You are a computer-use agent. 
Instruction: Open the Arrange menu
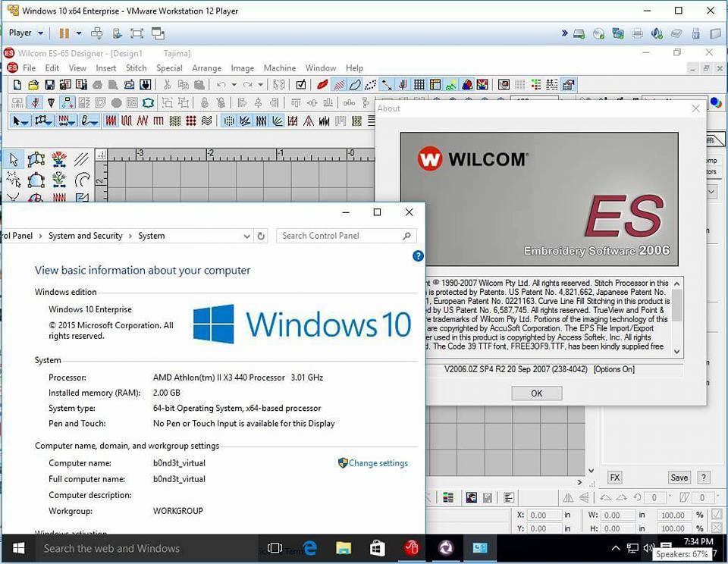coord(206,67)
